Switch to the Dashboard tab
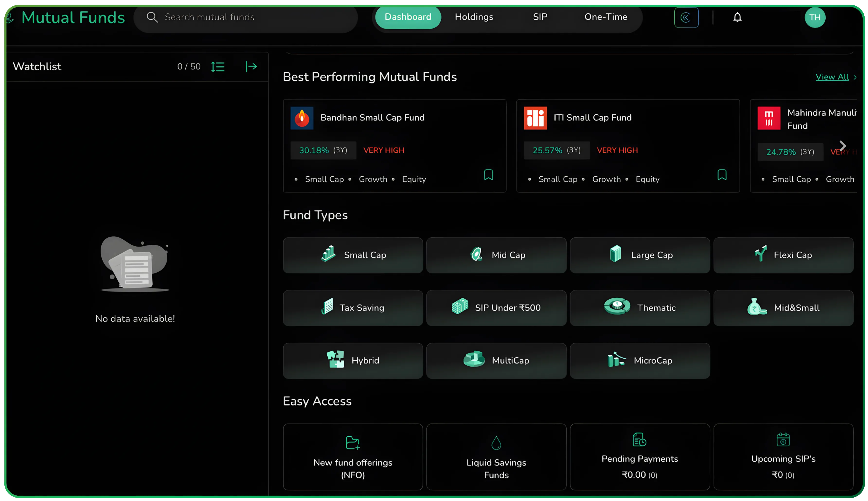The image size is (868, 501). coord(408,17)
